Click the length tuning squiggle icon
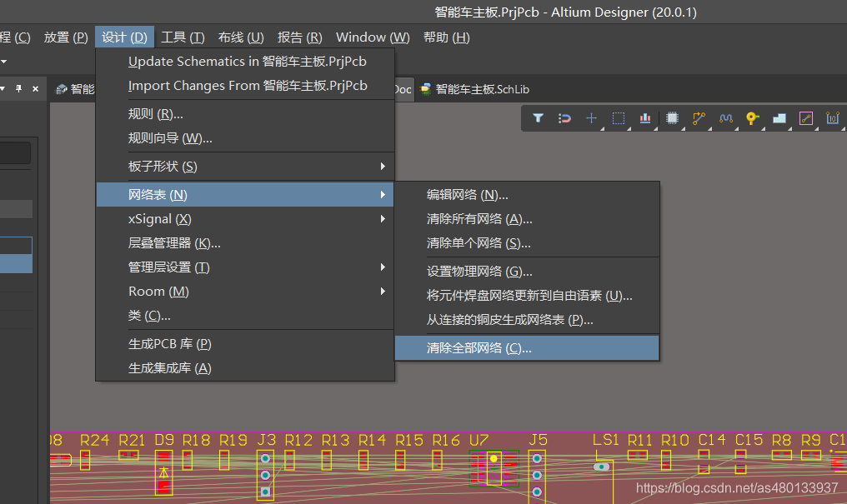 click(725, 118)
